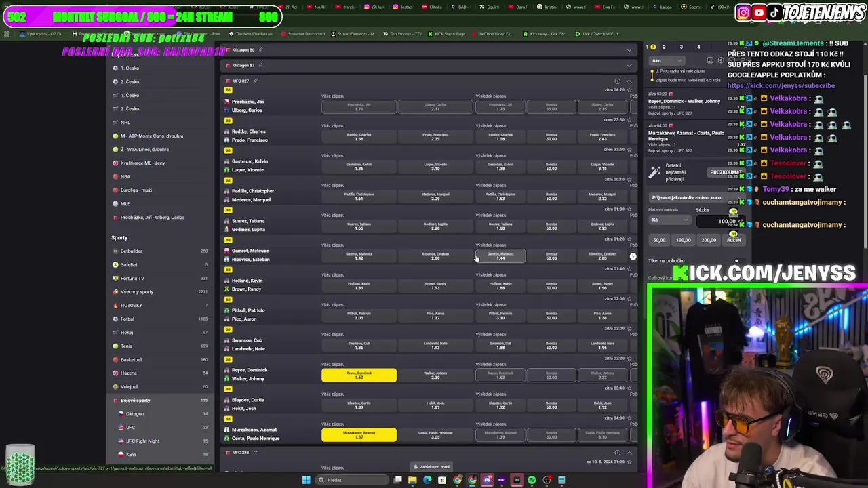This screenshot has height=488, width=868.
Task: Set the stake to 200,00
Action: [709, 240]
